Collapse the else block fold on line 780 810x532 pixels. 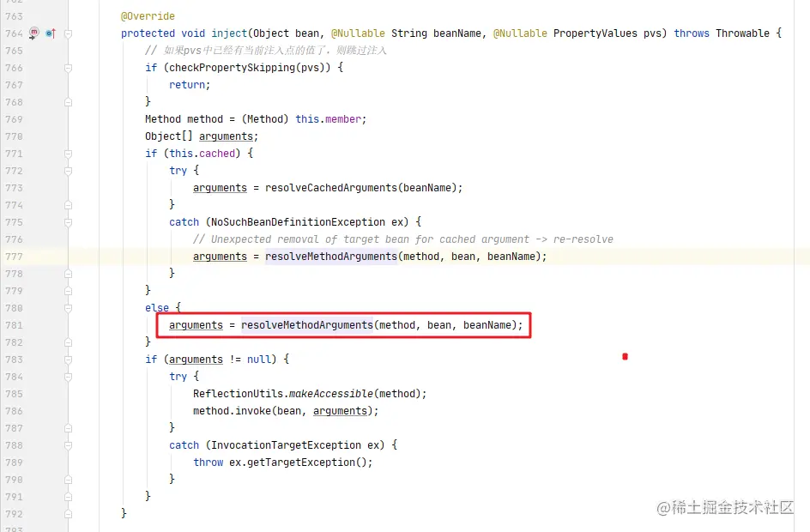pos(68,308)
